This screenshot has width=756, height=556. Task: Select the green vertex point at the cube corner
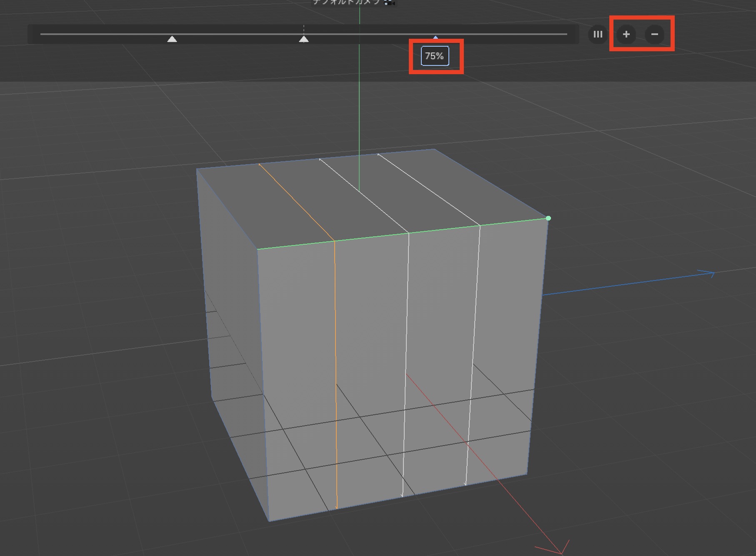[548, 218]
